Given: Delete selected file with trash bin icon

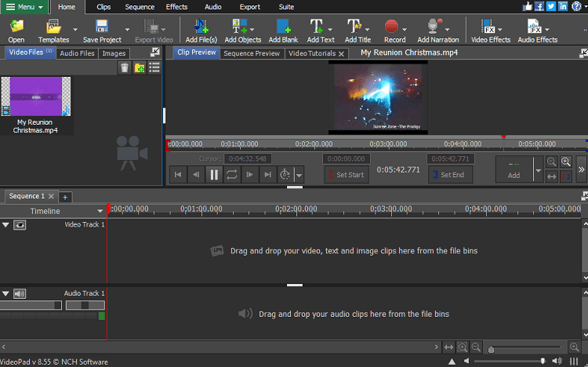Looking at the screenshot, I should pyautogui.click(x=125, y=68).
